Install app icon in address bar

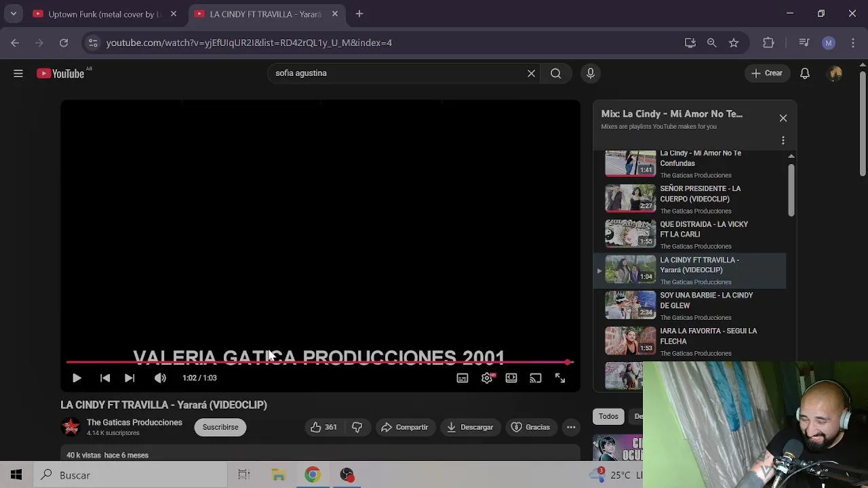[690, 43]
